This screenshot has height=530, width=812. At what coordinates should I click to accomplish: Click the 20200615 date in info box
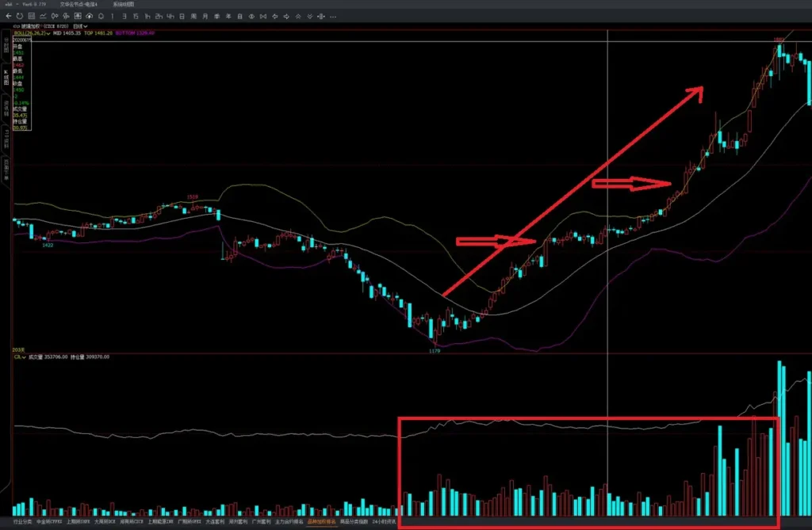point(21,40)
